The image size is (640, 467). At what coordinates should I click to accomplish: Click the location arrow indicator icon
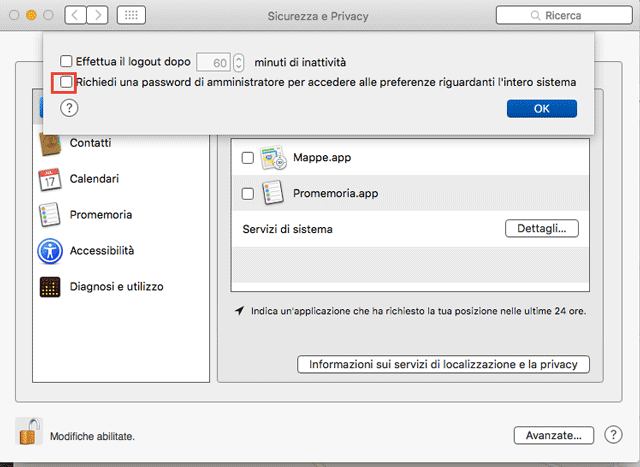coord(240,311)
